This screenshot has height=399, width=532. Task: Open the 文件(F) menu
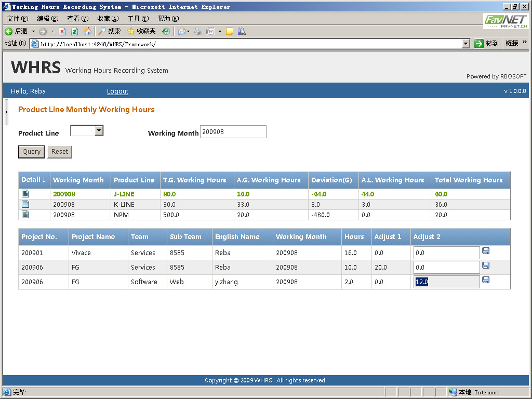pos(18,18)
